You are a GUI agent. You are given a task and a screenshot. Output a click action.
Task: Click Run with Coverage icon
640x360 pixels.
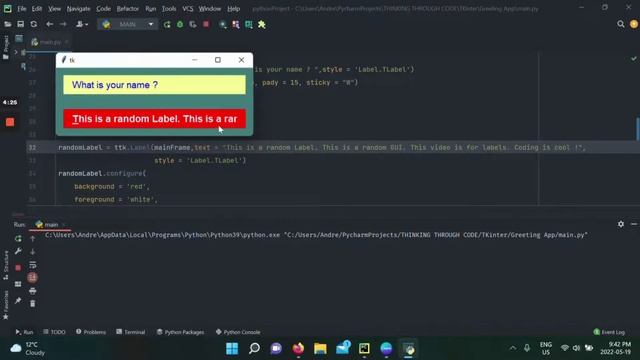(x=193, y=24)
